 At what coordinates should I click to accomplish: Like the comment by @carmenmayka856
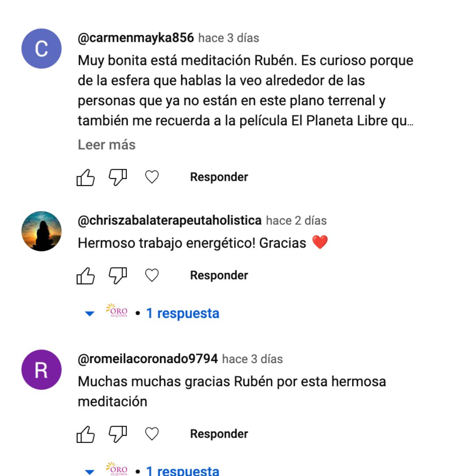(86, 177)
